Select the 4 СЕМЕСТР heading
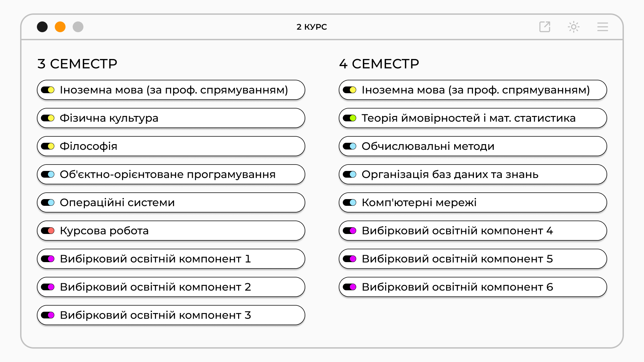This screenshot has width=644, height=362. [379, 64]
